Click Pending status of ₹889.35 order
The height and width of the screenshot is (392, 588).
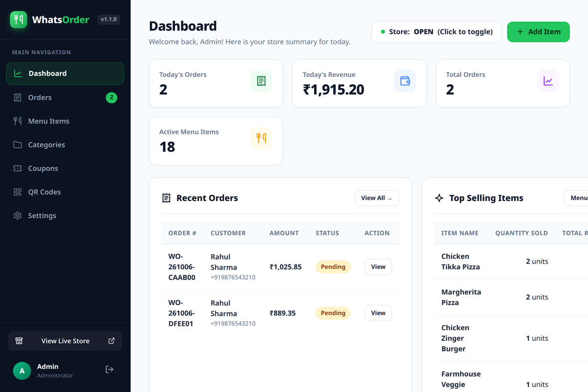[x=333, y=313]
